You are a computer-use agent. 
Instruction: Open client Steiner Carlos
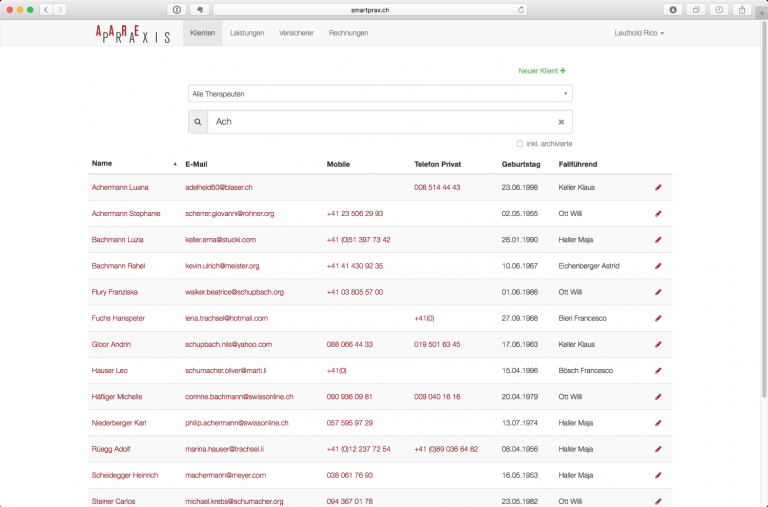click(113, 501)
